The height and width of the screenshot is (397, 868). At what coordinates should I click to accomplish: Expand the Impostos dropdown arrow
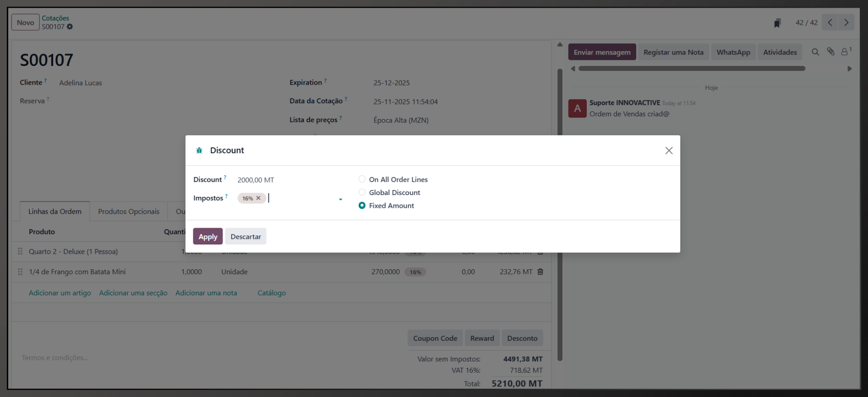(x=340, y=199)
